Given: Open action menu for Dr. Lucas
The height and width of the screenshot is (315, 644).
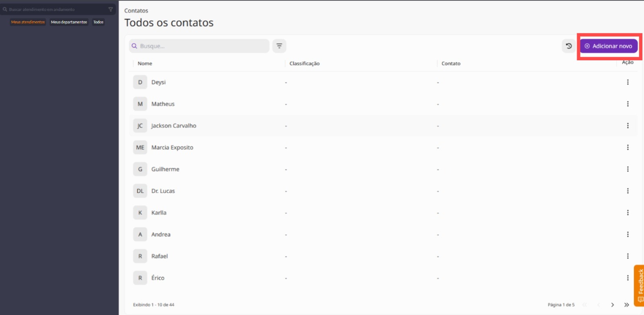Looking at the screenshot, I should (627, 191).
